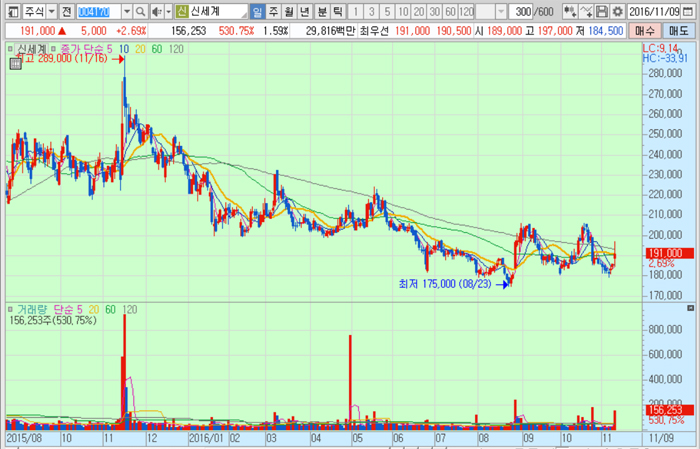Switch to 주 (weekly) period
This screenshot has width=700, height=449.
click(273, 11)
